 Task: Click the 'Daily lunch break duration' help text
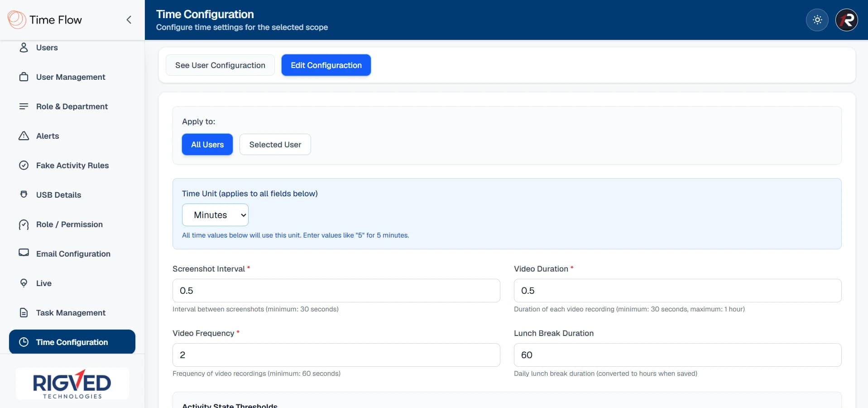click(x=605, y=374)
